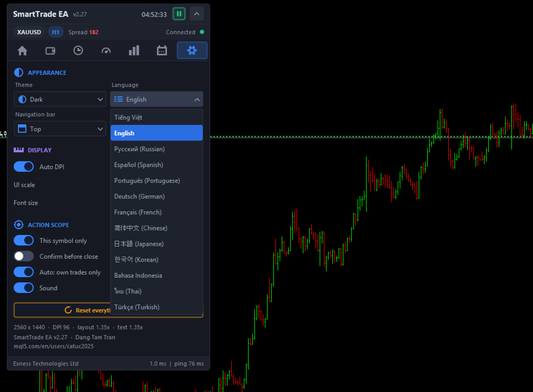533x392 pixels.
Task: Choose Español (Spanish) language
Action: (157, 165)
